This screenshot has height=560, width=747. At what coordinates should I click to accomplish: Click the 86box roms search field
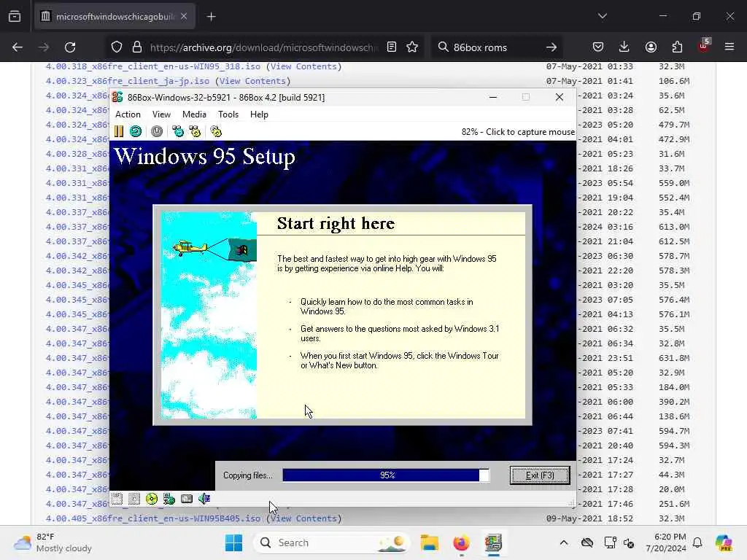click(495, 47)
